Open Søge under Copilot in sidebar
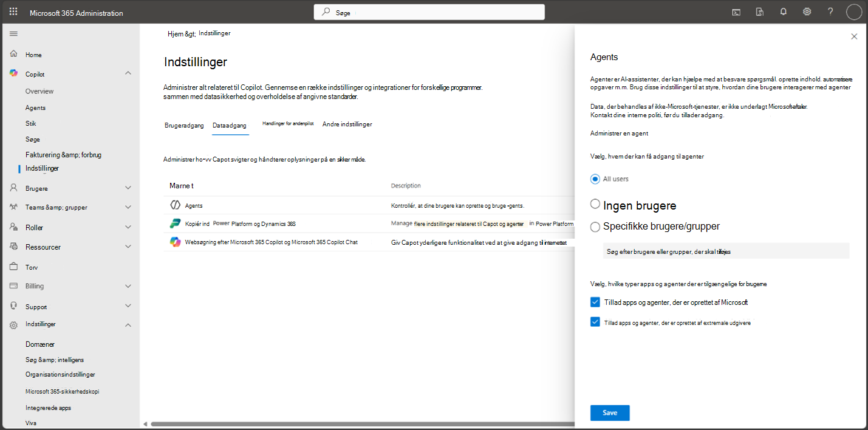 (33, 140)
